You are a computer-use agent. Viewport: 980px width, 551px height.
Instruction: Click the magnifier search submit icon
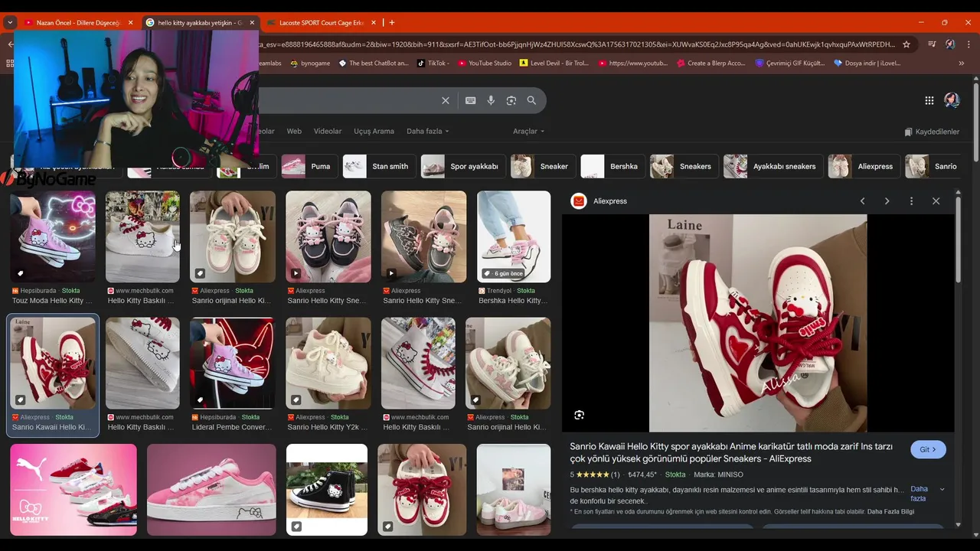(x=531, y=100)
